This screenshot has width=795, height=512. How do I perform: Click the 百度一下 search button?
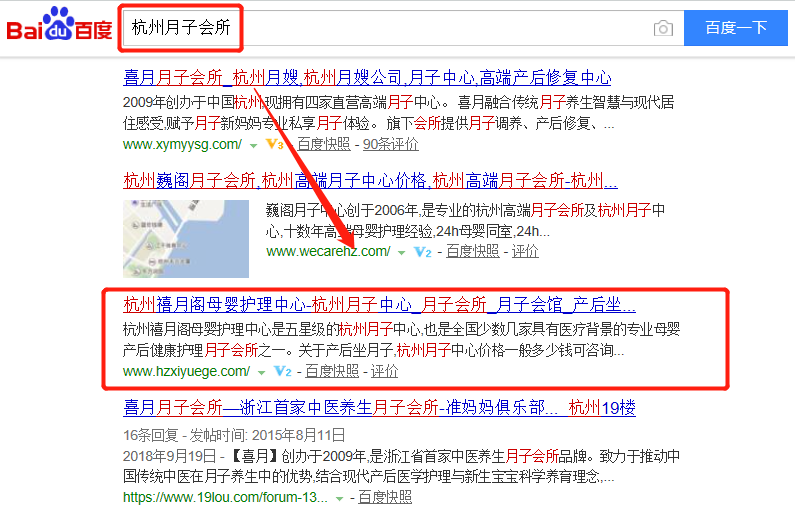736,28
